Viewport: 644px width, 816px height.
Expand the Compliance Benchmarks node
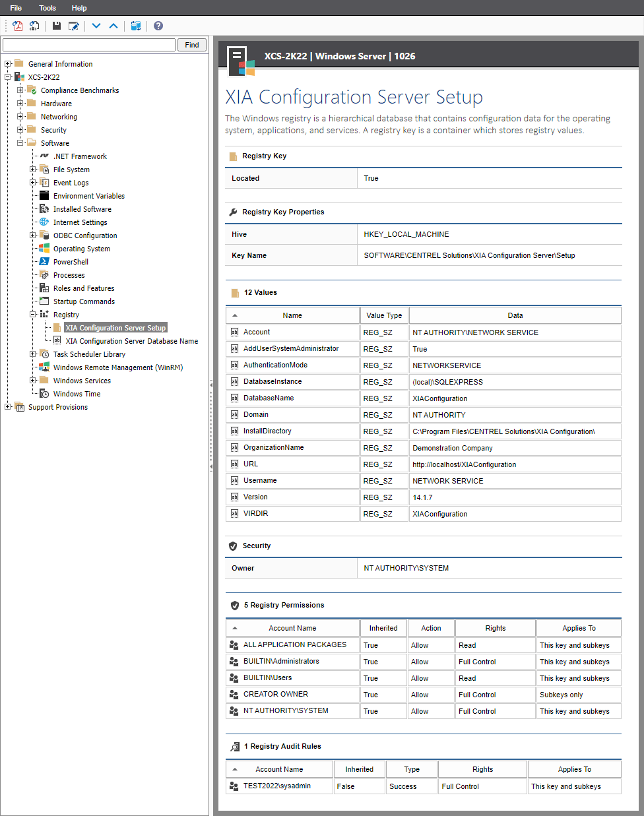point(20,90)
